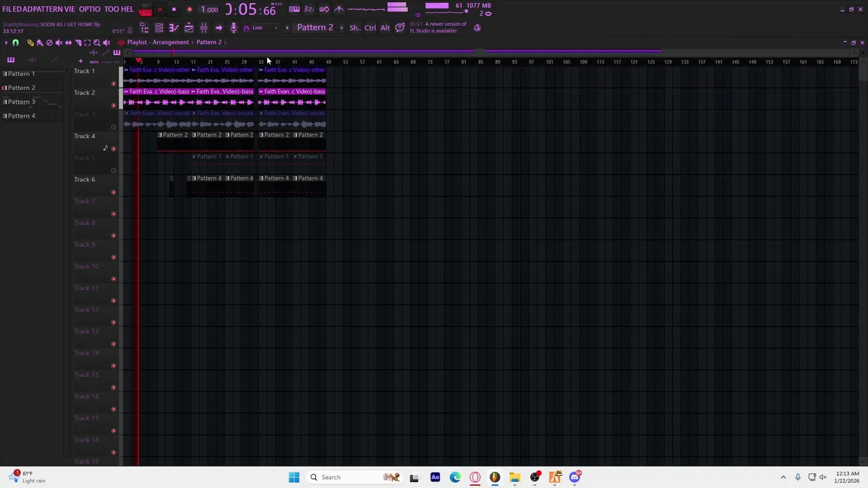The image size is (868, 488).
Task: Toggle the metronome icon
Action: pos(339,9)
